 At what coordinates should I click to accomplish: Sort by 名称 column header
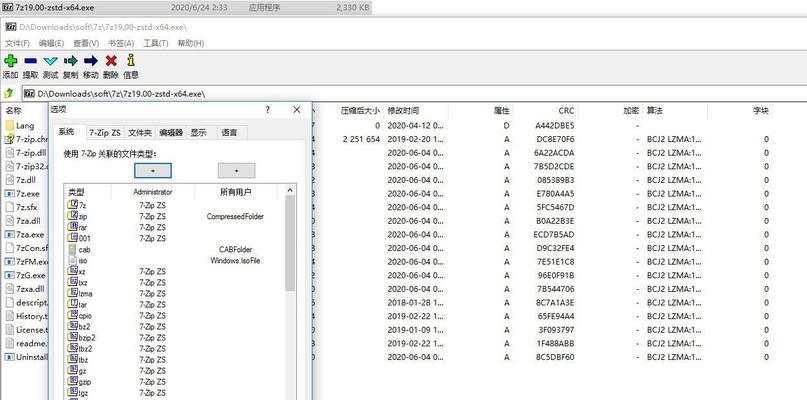(13, 110)
